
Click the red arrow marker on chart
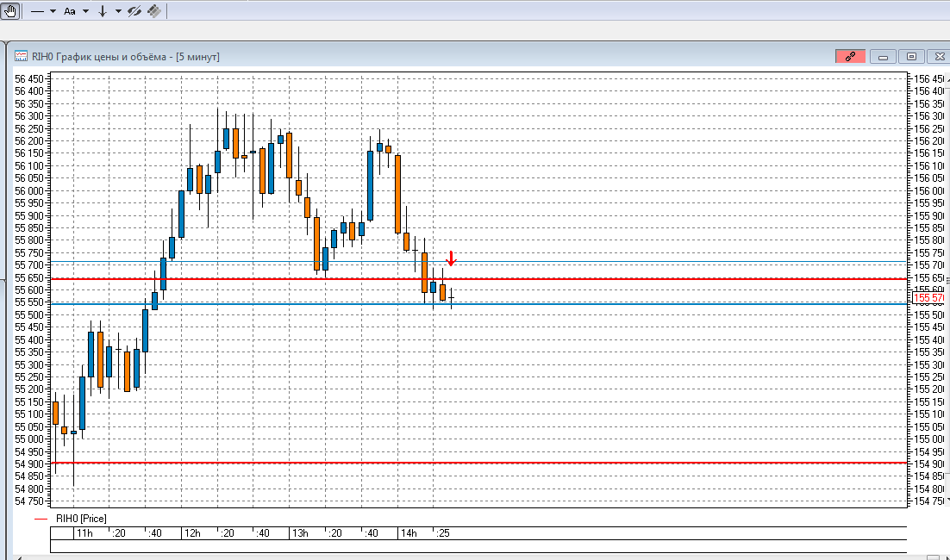coord(451,258)
